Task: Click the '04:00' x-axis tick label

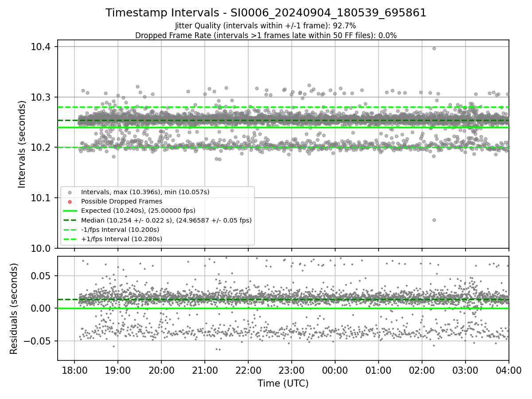Action: click(x=509, y=370)
